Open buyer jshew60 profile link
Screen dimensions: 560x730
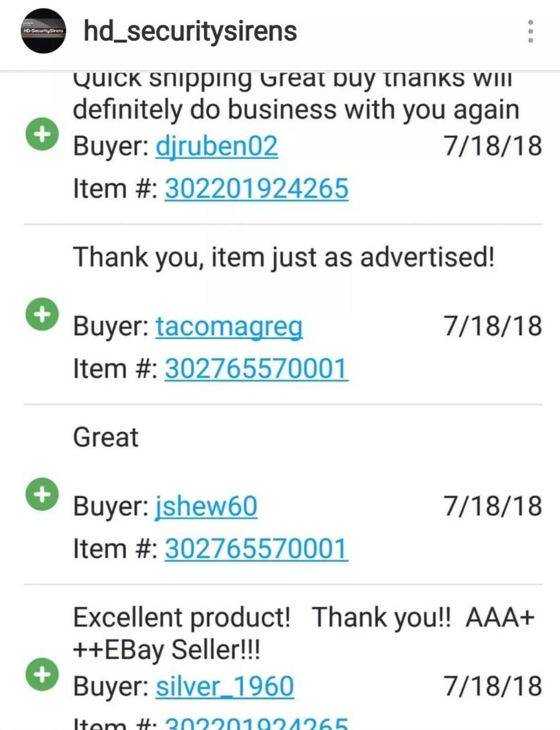pyautogui.click(x=207, y=506)
